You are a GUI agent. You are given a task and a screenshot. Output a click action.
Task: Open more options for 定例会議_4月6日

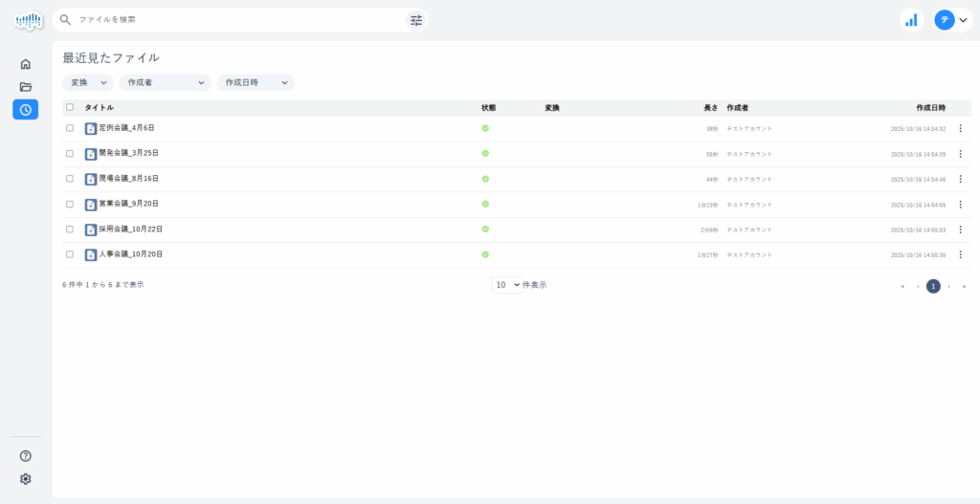pyautogui.click(x=960, y=128)
